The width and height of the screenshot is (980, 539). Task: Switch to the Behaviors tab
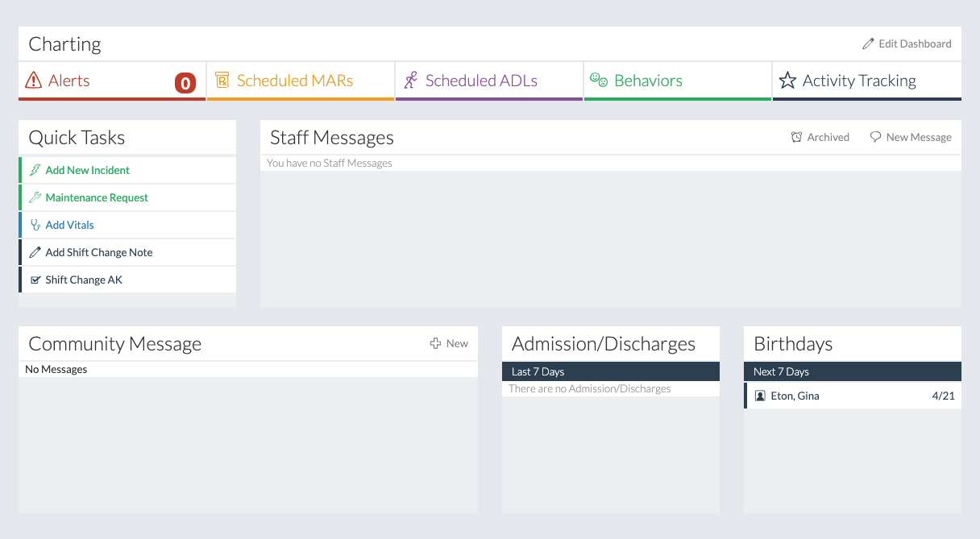coord(648,81)
